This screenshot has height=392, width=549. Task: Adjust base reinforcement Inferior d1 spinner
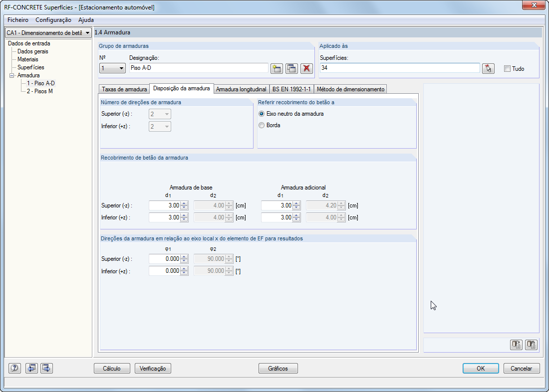[x=185, y=217]
